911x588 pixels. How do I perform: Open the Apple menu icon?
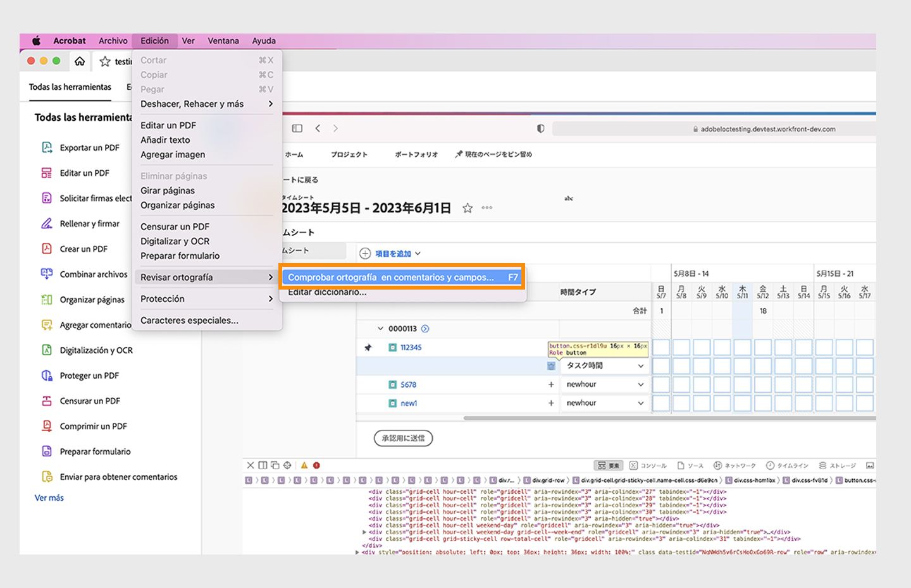click(x=37, y=40)
